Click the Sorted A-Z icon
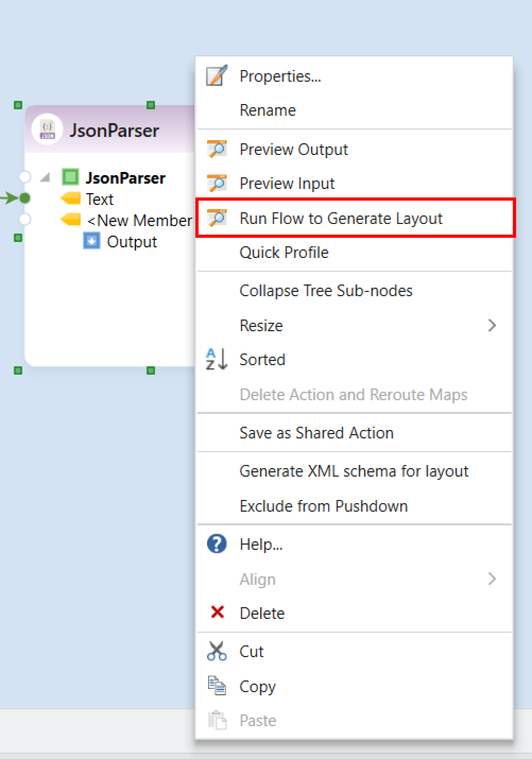This screenshot has height=759, width=532. point(217,359)
